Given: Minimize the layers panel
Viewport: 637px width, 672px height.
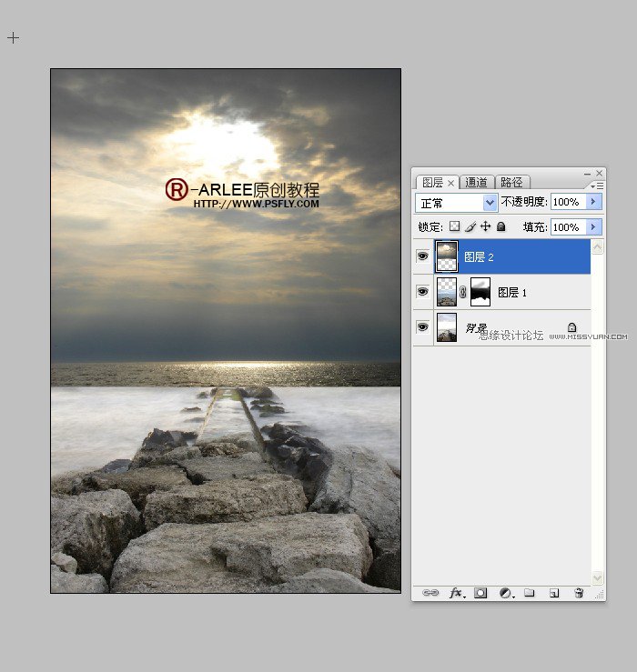Looking at the screenshot, I should (587, 174).
